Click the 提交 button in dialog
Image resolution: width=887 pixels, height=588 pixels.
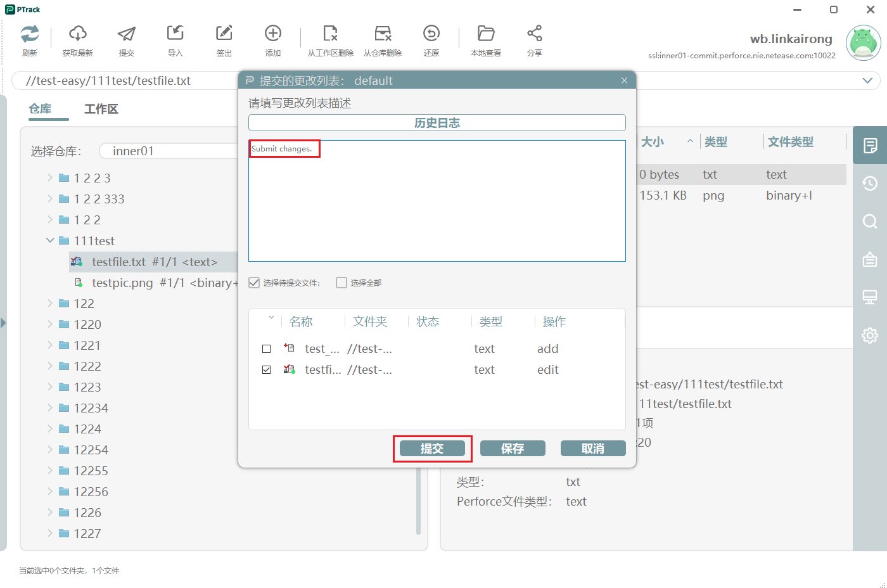(432, 449)
